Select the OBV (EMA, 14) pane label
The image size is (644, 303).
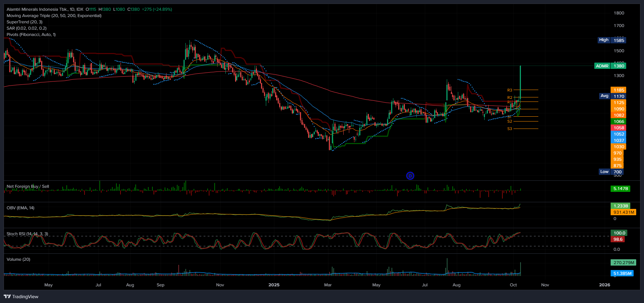20,208
